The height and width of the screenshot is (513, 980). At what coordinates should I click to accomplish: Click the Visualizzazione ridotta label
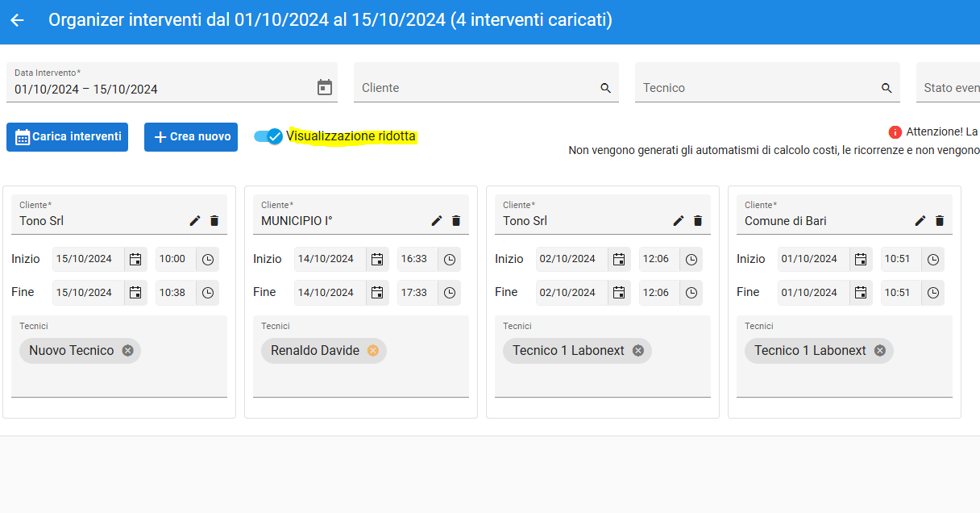[351, 136]
